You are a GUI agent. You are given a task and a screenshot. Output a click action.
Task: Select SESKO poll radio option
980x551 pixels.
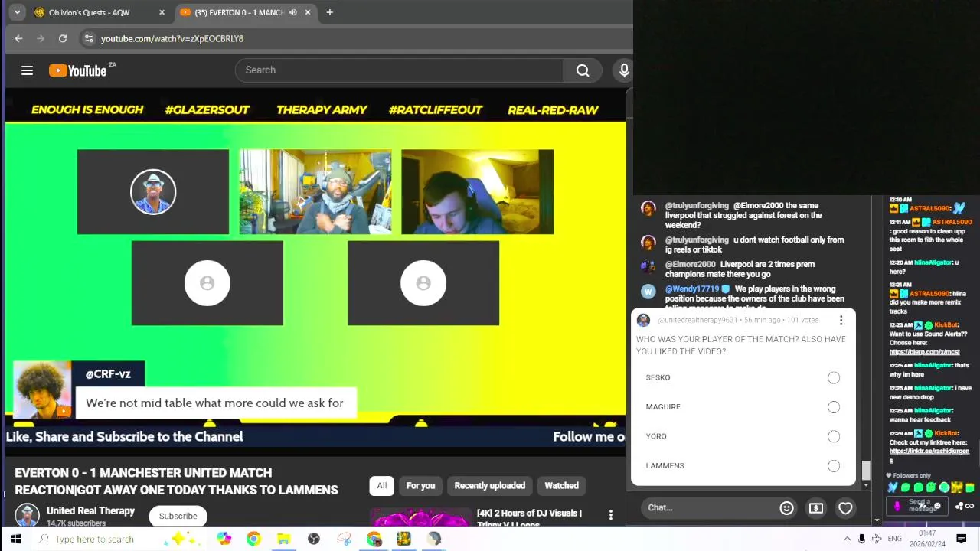pos(833,377)
